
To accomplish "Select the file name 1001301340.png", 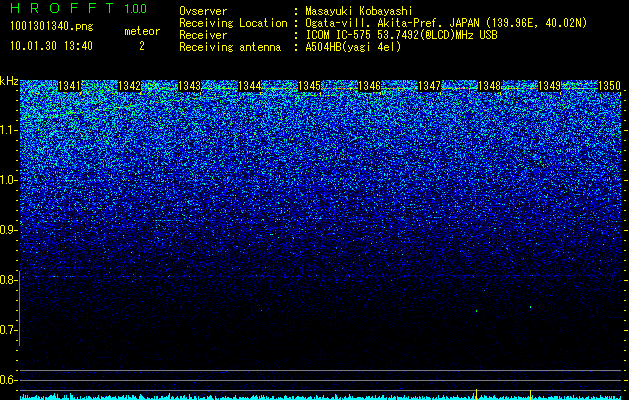I will pyautogui.click(x=52, y=27).
